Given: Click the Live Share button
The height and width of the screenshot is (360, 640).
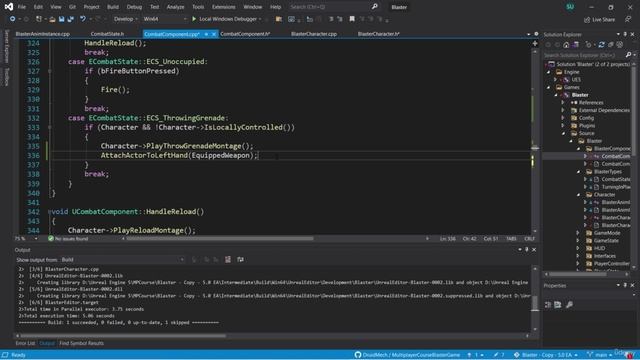Looking at the screenshot, I should pyautogui.click(x=599, y=20).
